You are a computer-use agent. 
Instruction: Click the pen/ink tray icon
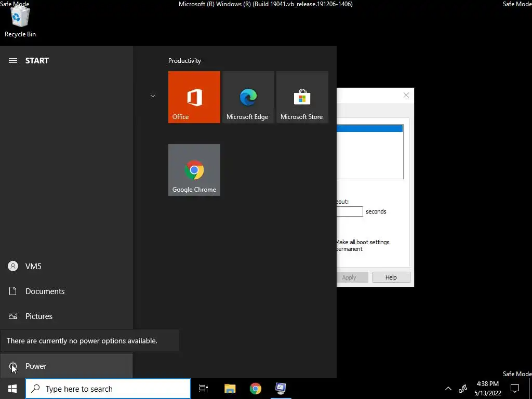pyautogui.click(x=463, y=389)
